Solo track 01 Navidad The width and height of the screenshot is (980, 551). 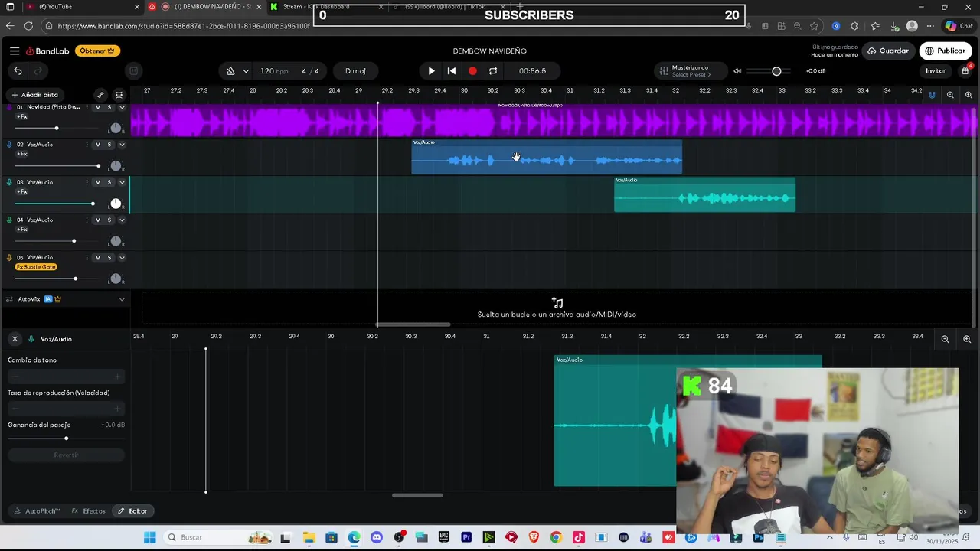click(109, 107)
